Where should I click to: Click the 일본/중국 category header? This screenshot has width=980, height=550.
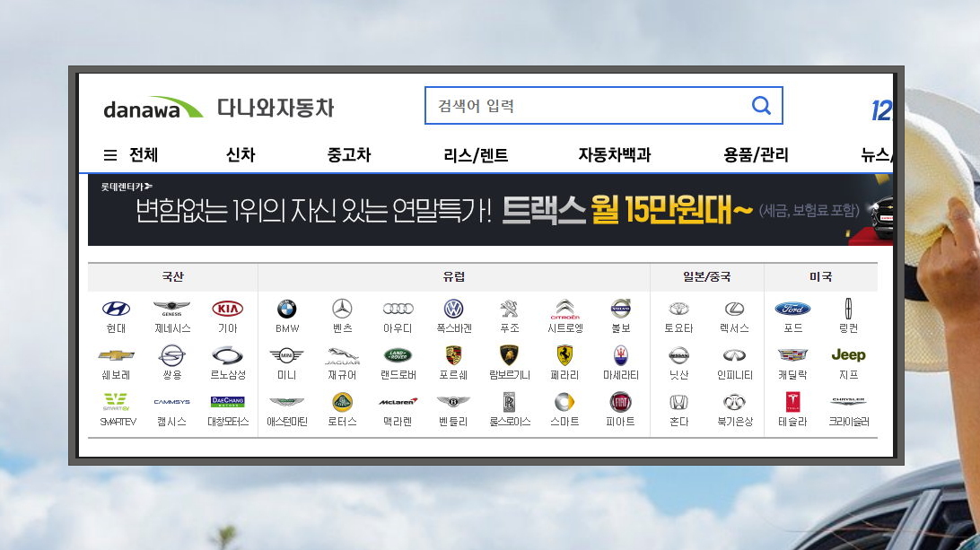pos(707,277)
